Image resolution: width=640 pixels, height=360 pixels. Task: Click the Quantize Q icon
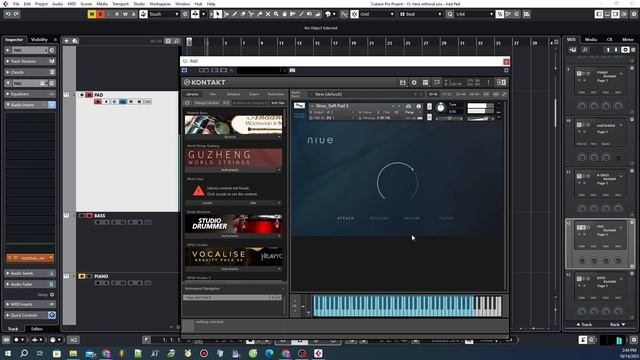tap(449, 14)
